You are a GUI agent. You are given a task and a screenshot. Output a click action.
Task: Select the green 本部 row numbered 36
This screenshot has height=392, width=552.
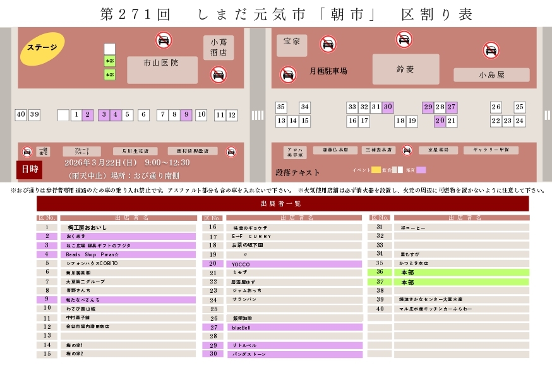coord(461,272)
